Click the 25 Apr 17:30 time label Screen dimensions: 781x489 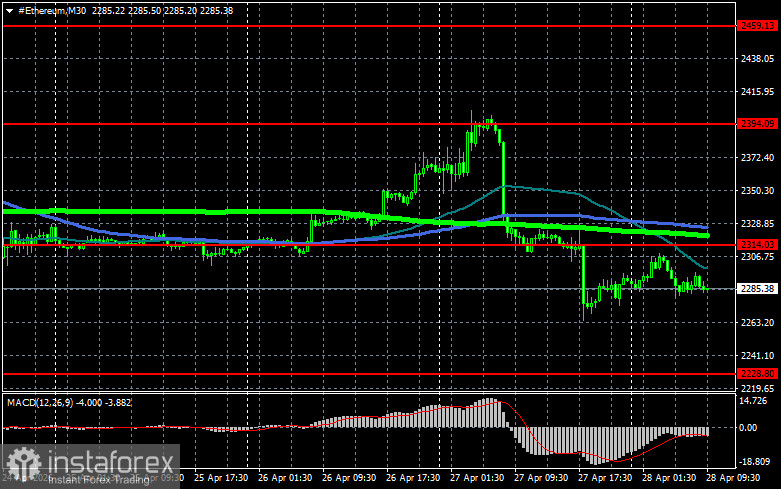221,478
